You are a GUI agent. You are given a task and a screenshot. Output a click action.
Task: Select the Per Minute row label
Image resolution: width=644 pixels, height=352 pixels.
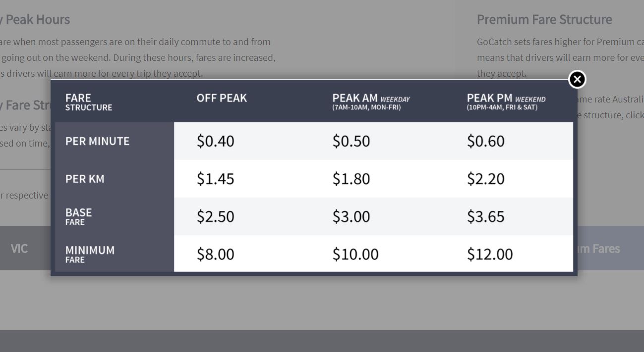coord(97,141)
